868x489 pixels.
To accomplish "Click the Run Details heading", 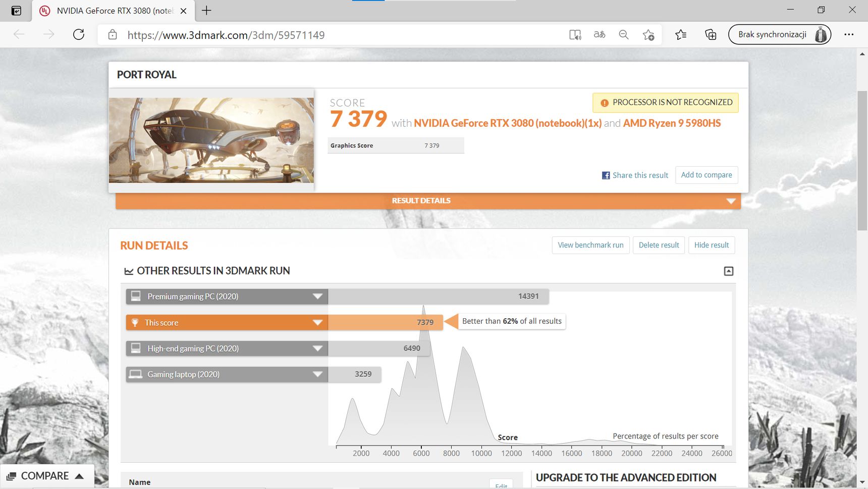I will click(x=154, y=246).
